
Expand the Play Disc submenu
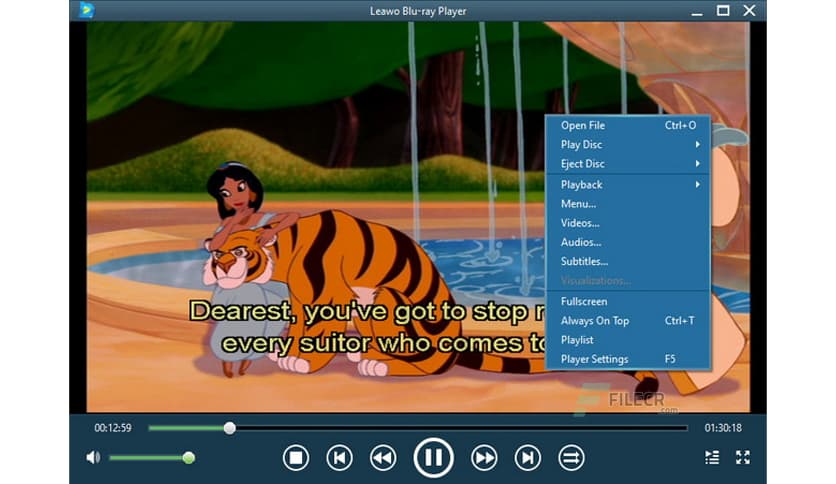coord(628,144)
